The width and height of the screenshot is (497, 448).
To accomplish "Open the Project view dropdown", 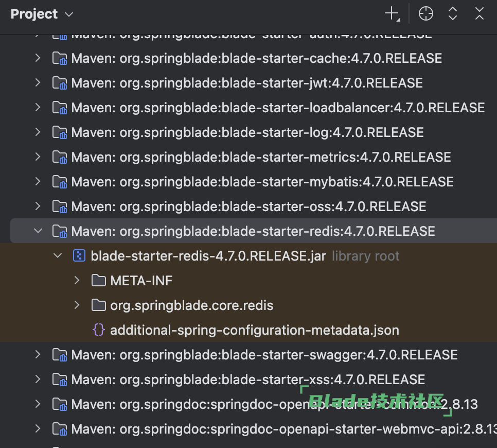I will click(42, 14).
